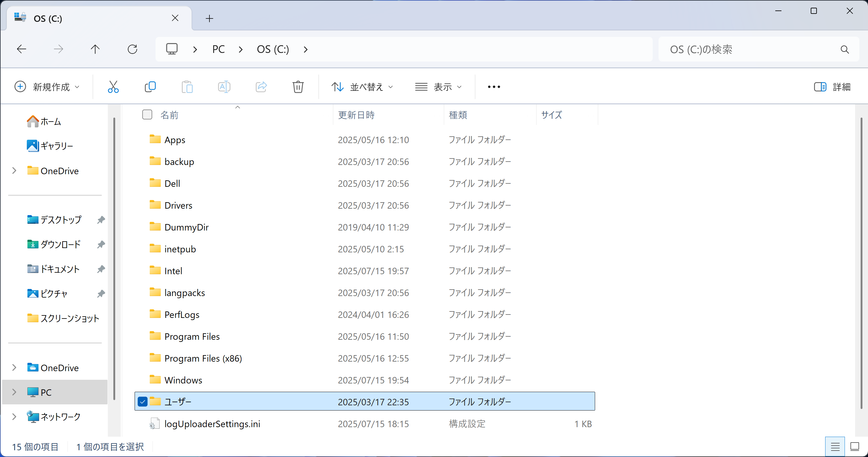Unpin ダウンロード pin icon in sidebar
Viewport: 868px width, 457px height.
click(101, 244)
